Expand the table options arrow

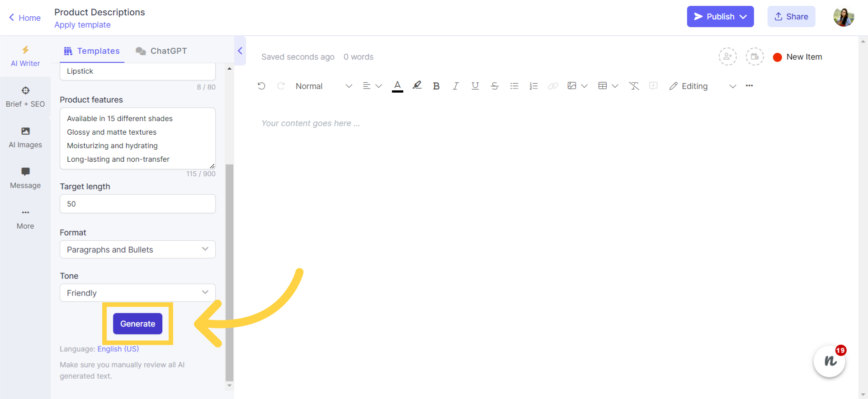[x=615, y=86]
